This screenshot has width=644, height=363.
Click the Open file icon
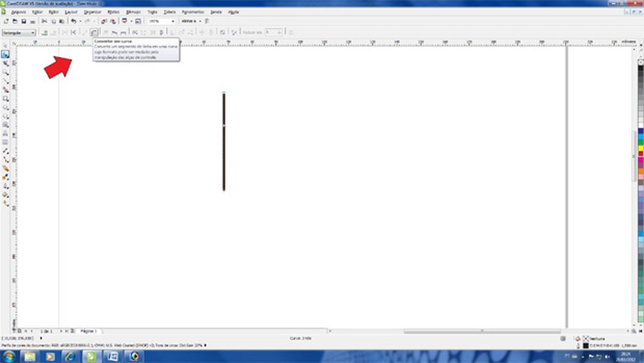pos(15,21)
